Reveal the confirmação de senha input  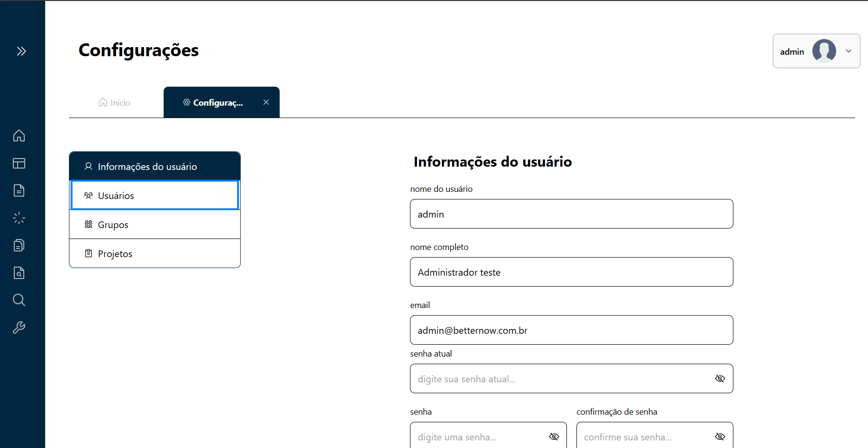click(720, 436)
